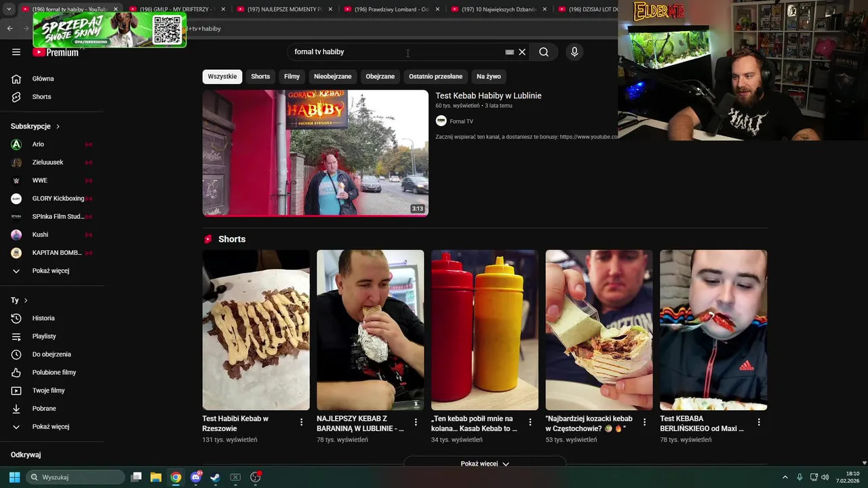Select the Wszystkie filter chip

(x=222, y=77)
